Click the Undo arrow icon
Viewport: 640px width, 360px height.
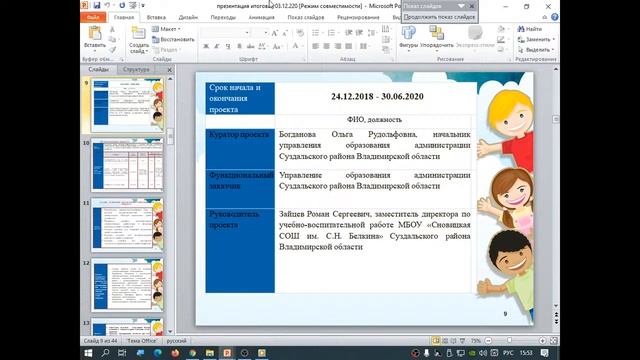coord(107,5)
